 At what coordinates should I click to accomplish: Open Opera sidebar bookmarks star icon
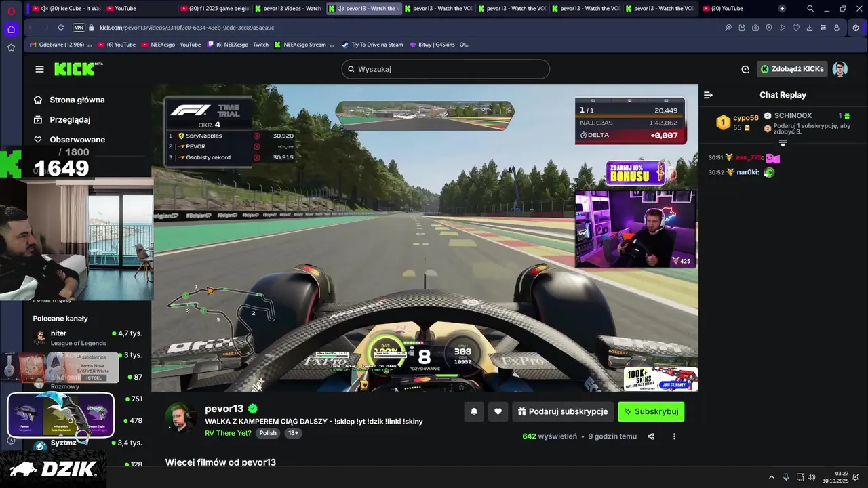[11, 47]
